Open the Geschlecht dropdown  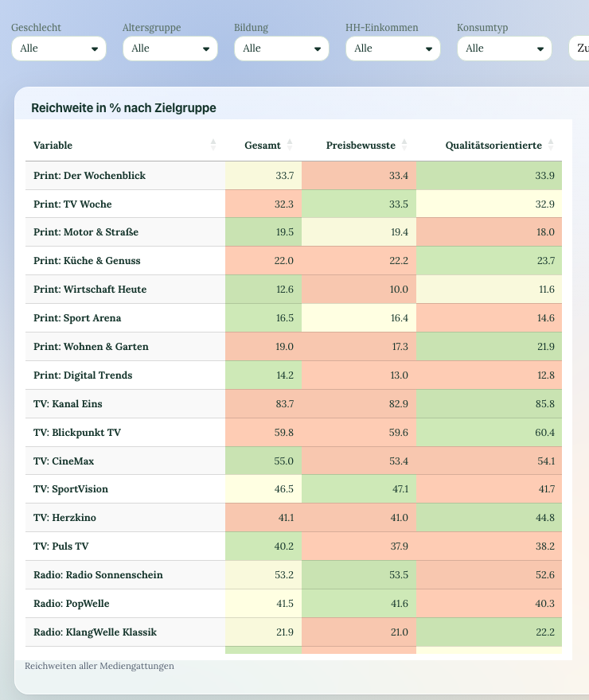[59, 49]
